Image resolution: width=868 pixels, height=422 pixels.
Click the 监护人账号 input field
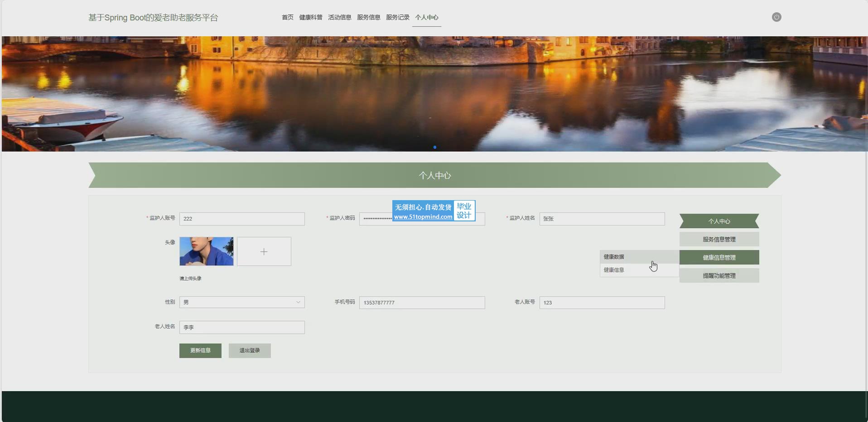(x=242, y=219)
